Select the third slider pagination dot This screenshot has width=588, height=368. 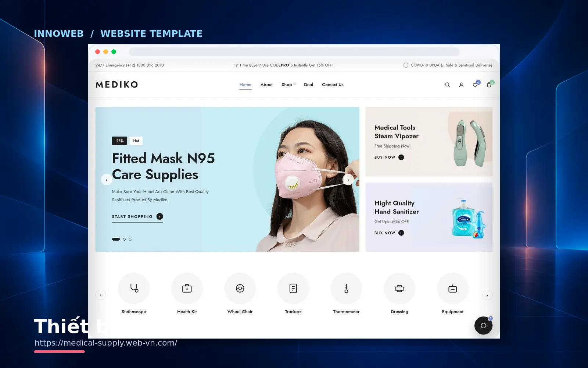point(130,239)
